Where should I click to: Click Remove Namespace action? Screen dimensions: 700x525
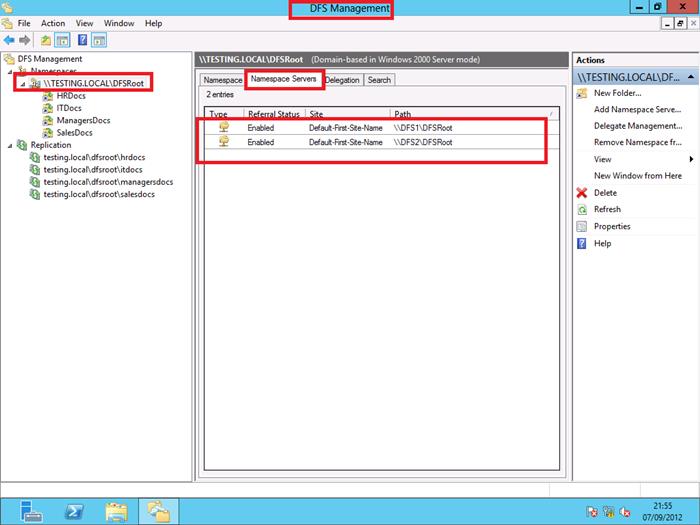pos(638,142)
